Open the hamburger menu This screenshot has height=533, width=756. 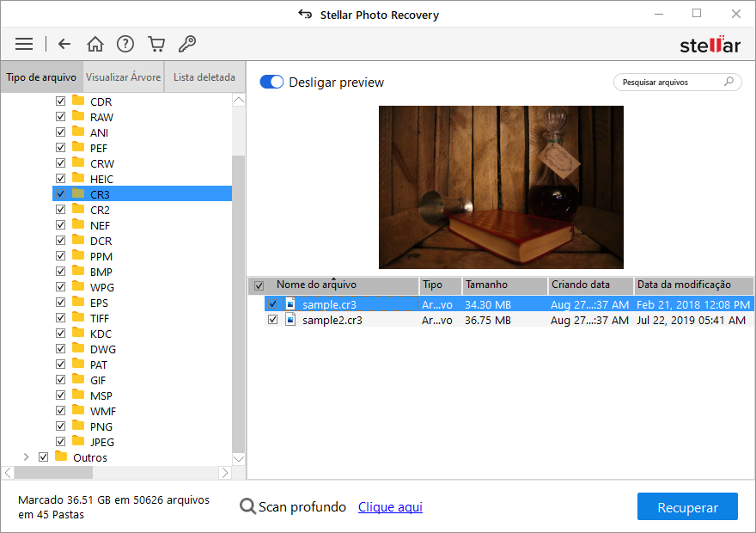(24, 44)
